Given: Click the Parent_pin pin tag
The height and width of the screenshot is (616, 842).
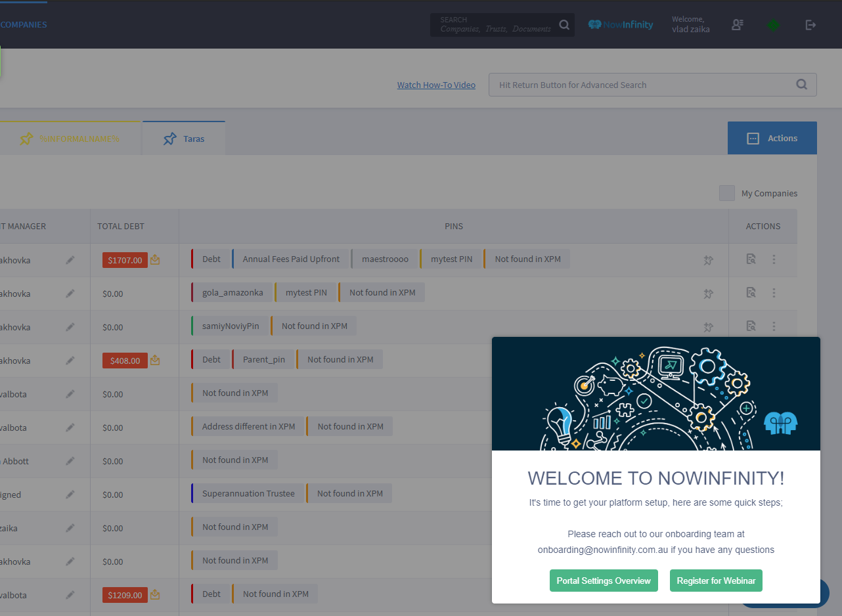Looking at the screenshot, I should (x=263, y=359).
